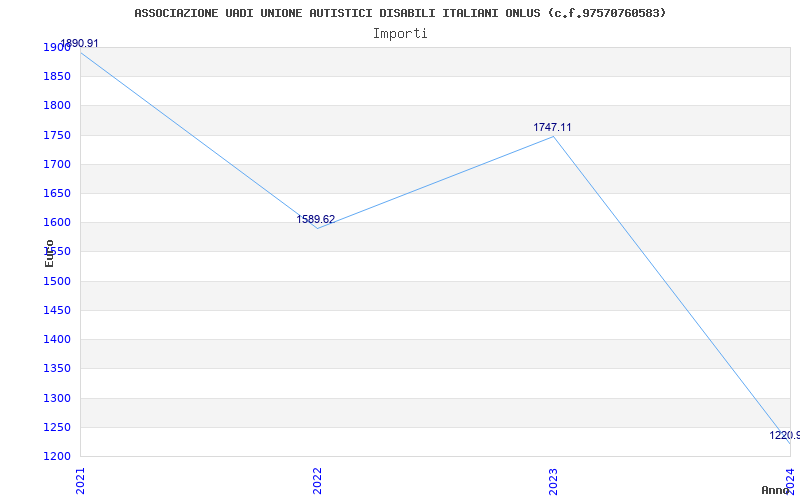Select the data label 1890.91

click(80, 43)
